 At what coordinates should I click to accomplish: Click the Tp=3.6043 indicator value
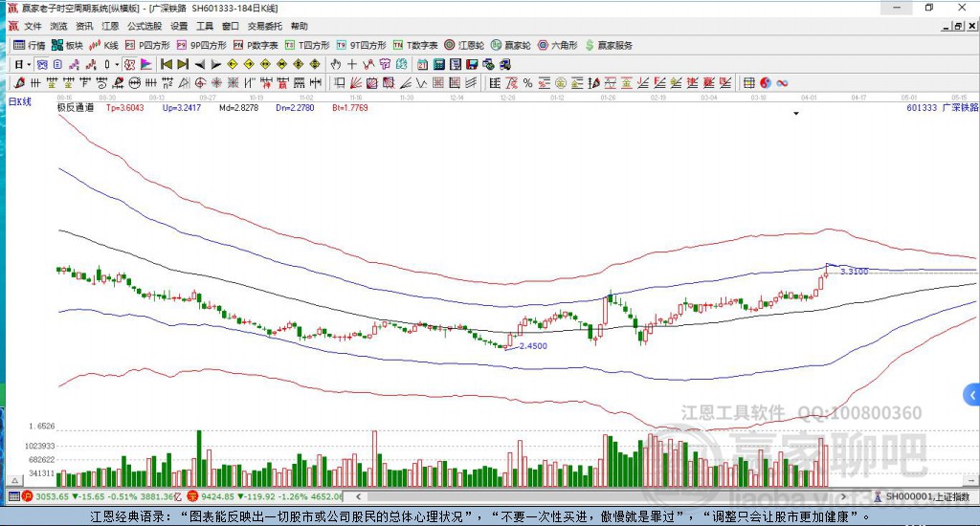click(125, 107)
